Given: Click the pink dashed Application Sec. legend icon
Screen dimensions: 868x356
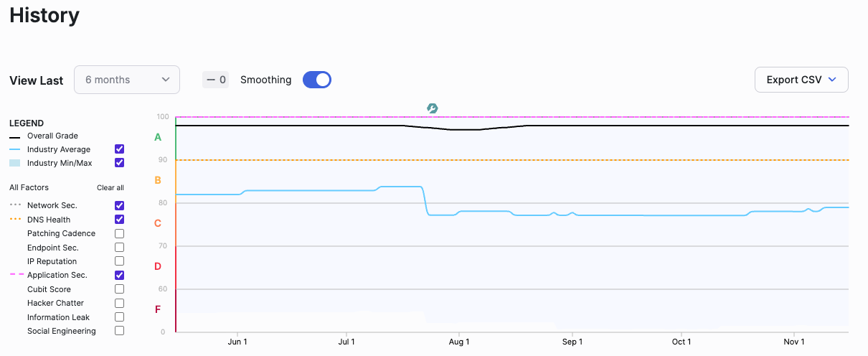Looking at the screenshot, I should [14, 275].
